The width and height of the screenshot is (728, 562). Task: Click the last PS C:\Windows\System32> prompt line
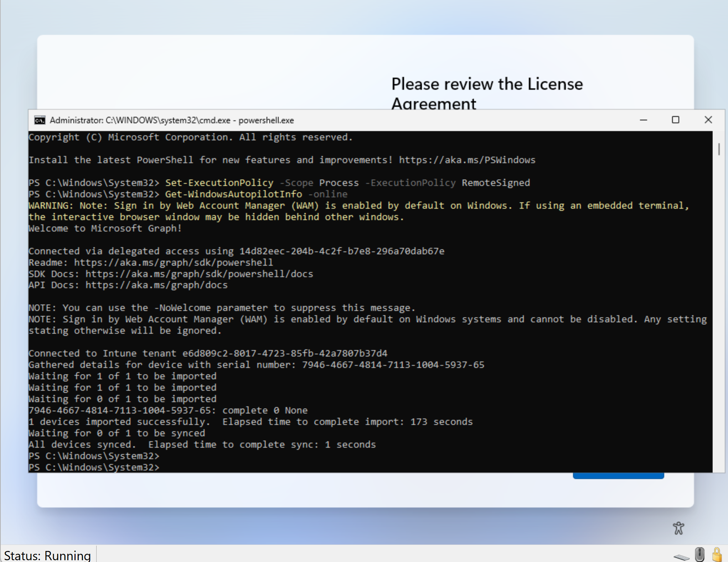(94, 467)
